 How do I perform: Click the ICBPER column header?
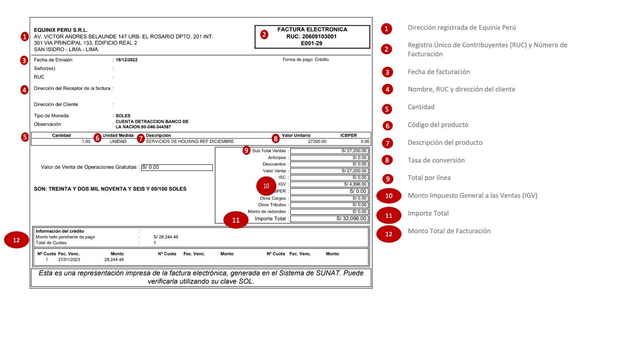click(x=349, y=135)
